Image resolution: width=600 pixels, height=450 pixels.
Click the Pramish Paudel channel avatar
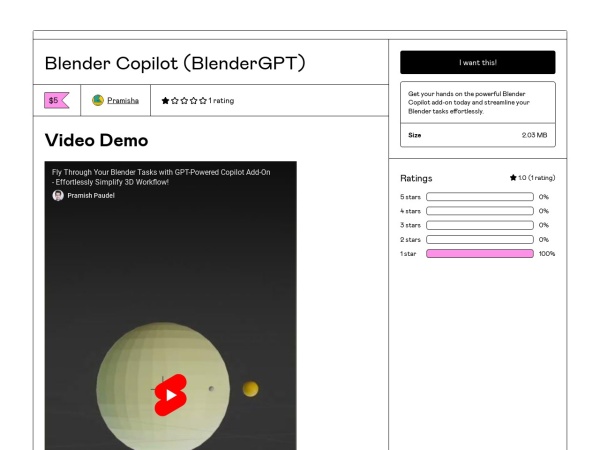click(58, 196)
